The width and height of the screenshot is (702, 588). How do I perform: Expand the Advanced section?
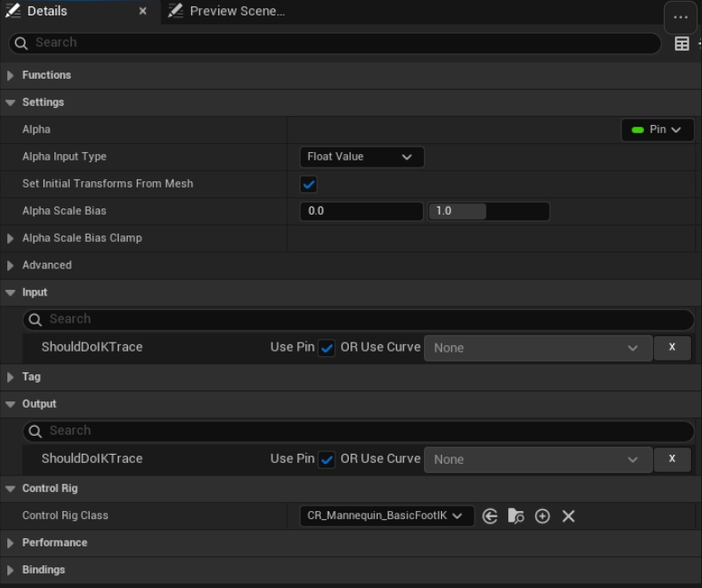pyautogui.click(x=10, y=265)
